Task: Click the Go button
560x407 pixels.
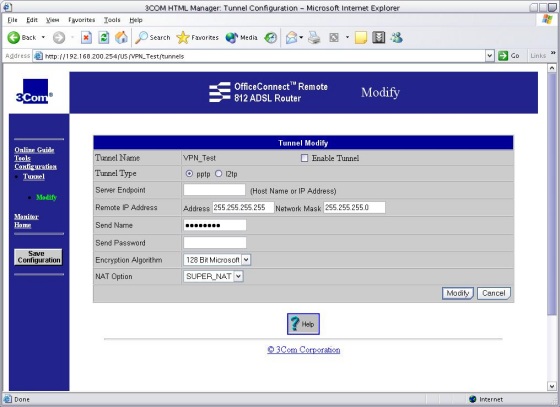Action: pyautogui.click(x=509, y=56)
